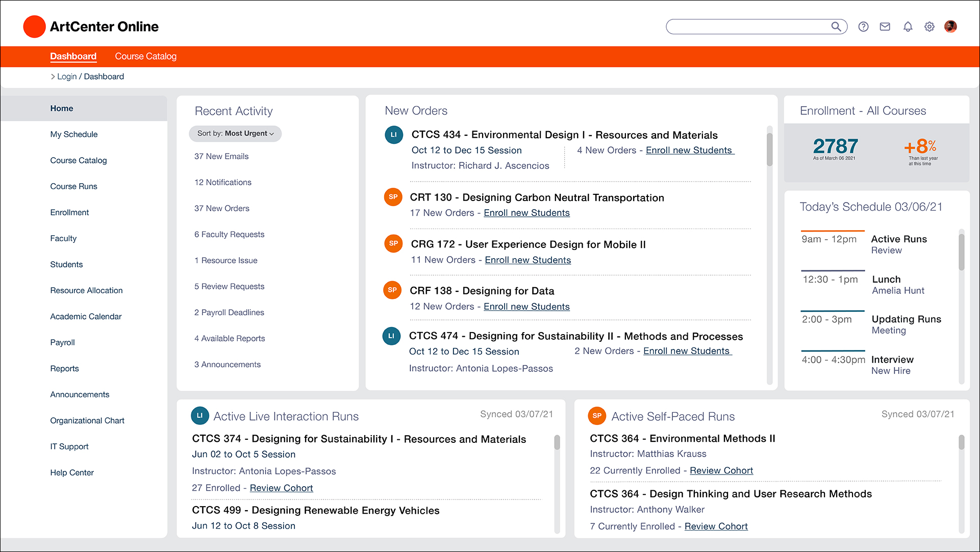Click the ArtCenter Online red logo

point(35,27)
